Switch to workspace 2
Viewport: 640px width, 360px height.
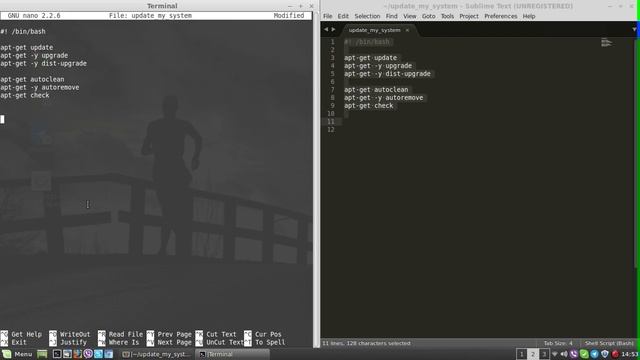(532, 354)
